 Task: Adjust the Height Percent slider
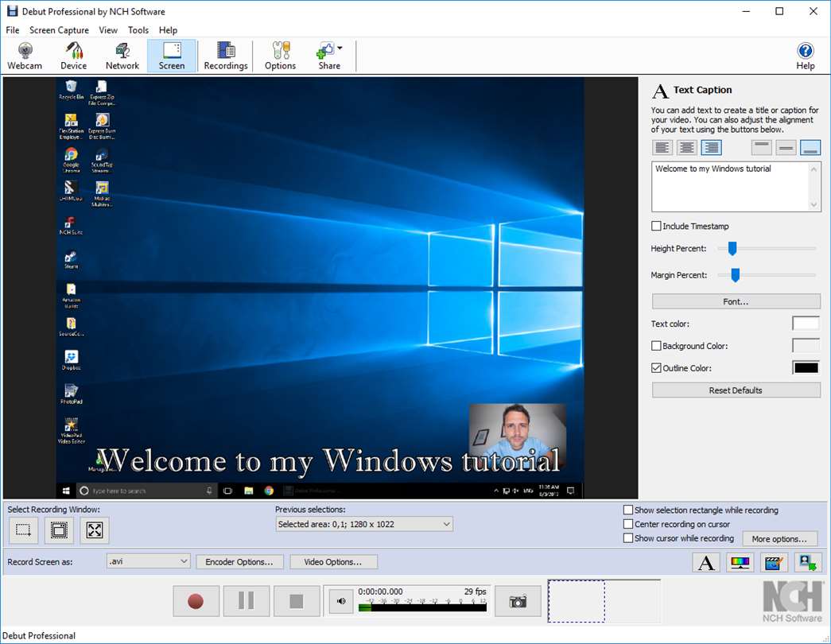point(732,248)
